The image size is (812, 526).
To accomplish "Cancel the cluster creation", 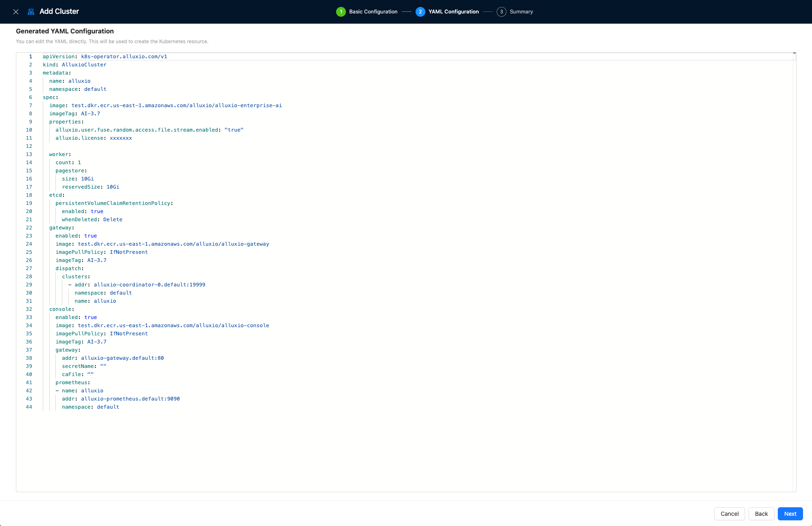I will [729, 514].
